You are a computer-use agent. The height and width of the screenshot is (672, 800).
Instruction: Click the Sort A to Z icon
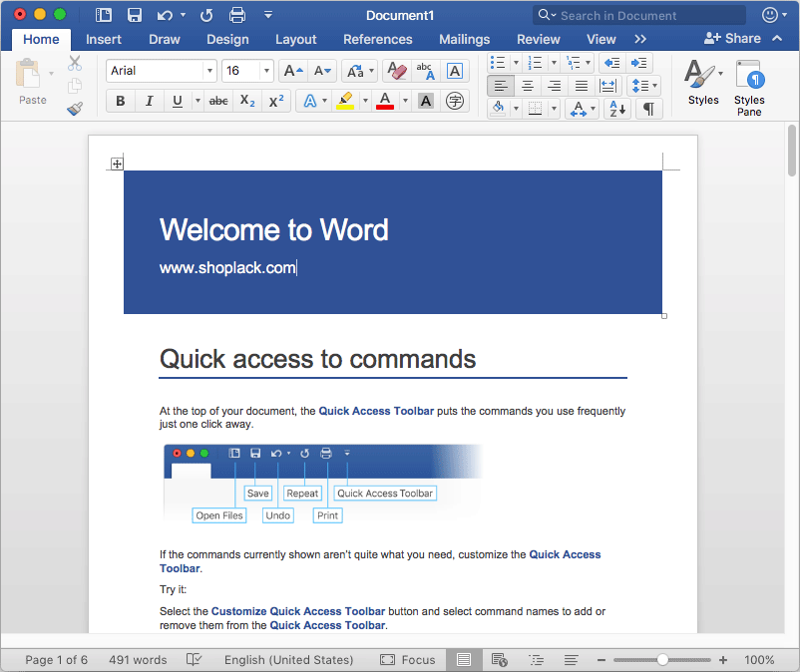pyautogui.click(x=617, y=109)
